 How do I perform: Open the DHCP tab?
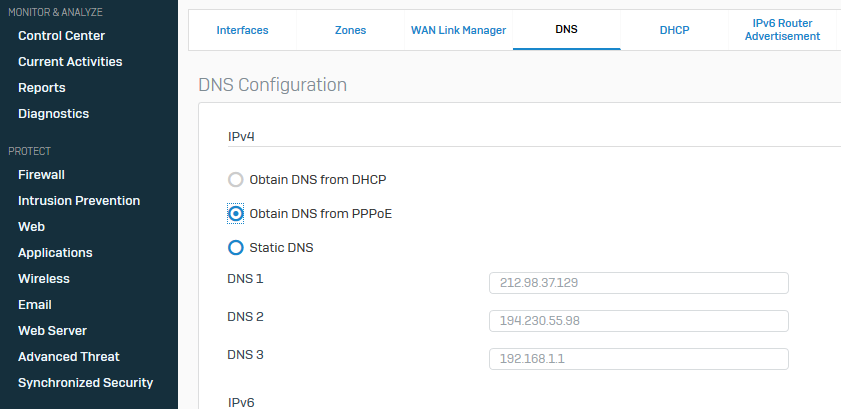click(x=675, y=30)
